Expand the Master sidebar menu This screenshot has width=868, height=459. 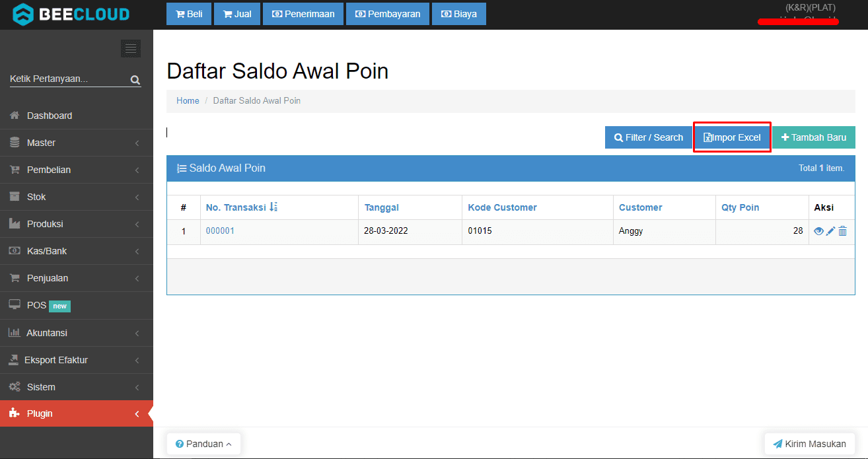(x=41, y=143)
